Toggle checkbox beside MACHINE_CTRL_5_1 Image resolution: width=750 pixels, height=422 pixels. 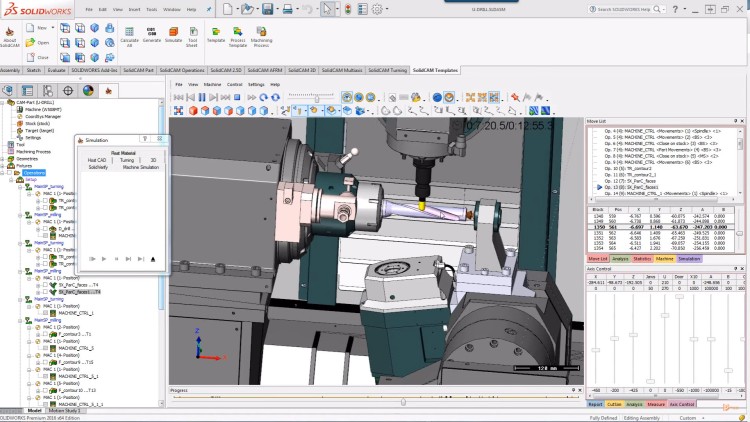pyautogui.click(x=45, y=377)
